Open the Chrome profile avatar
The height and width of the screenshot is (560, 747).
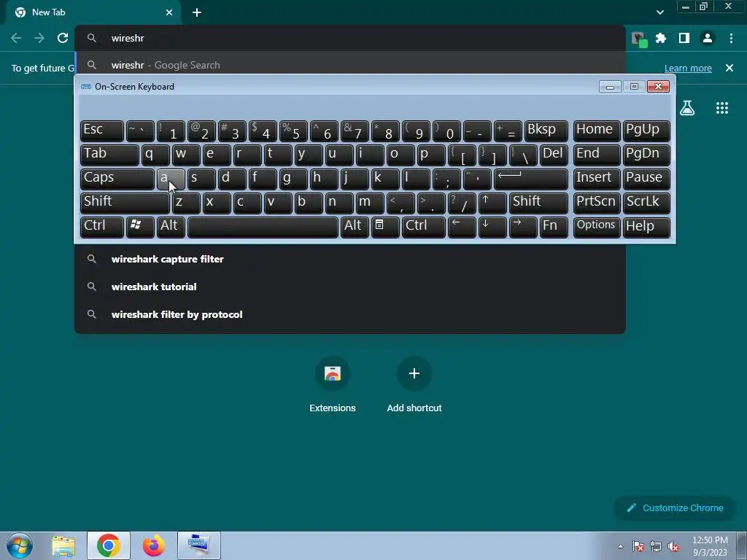[708, 38]
